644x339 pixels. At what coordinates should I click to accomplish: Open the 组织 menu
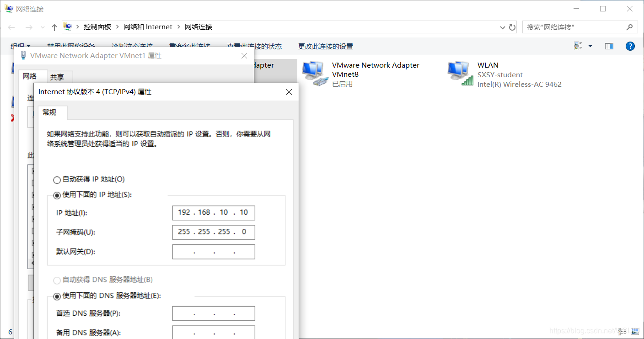point(21,46)
